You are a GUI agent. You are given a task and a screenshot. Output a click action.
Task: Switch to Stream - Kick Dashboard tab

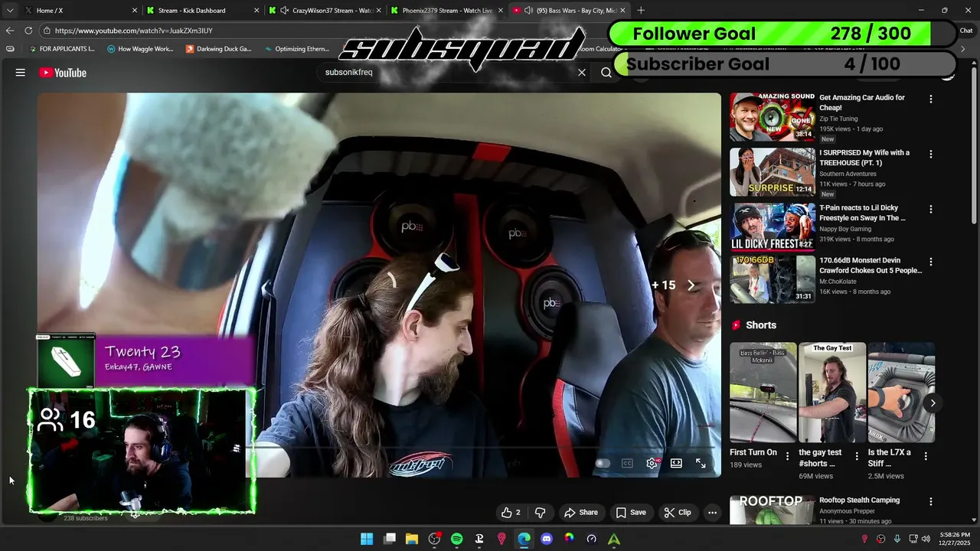tap(203, 11)
